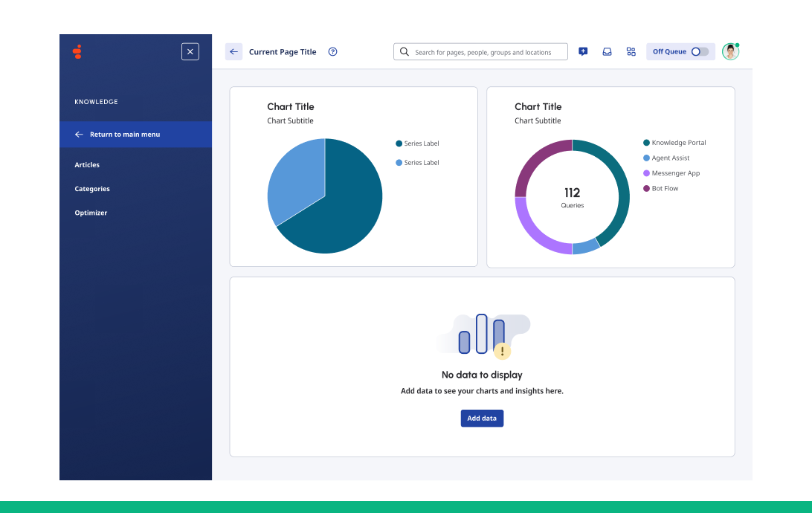The image size is (812, 513).
Task: Toggle the Off Queue switch
Action: coord(700,52)
